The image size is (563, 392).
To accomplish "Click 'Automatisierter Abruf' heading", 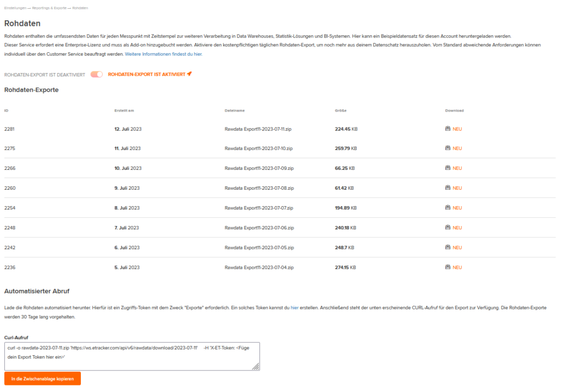I will [x=37, y=291].
